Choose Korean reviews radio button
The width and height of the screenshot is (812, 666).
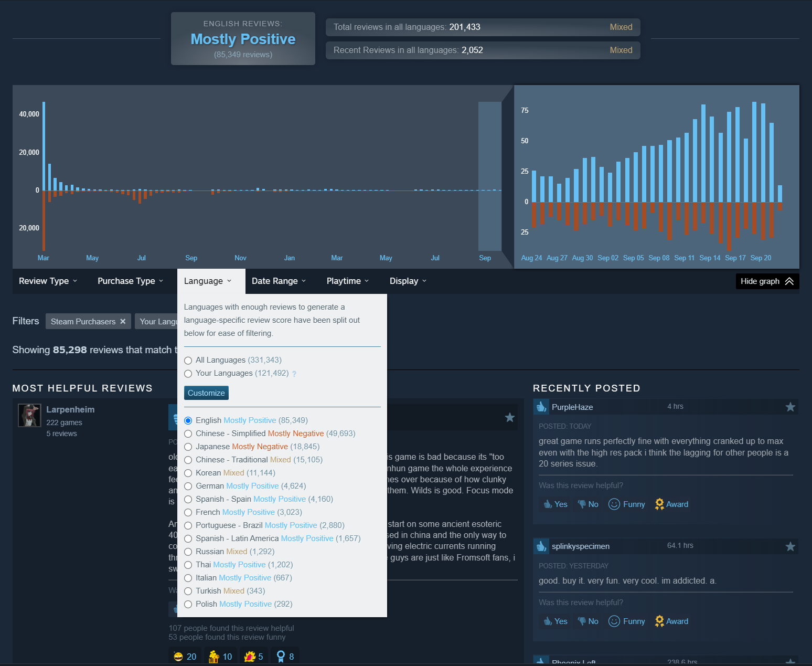tap(188, 473)
